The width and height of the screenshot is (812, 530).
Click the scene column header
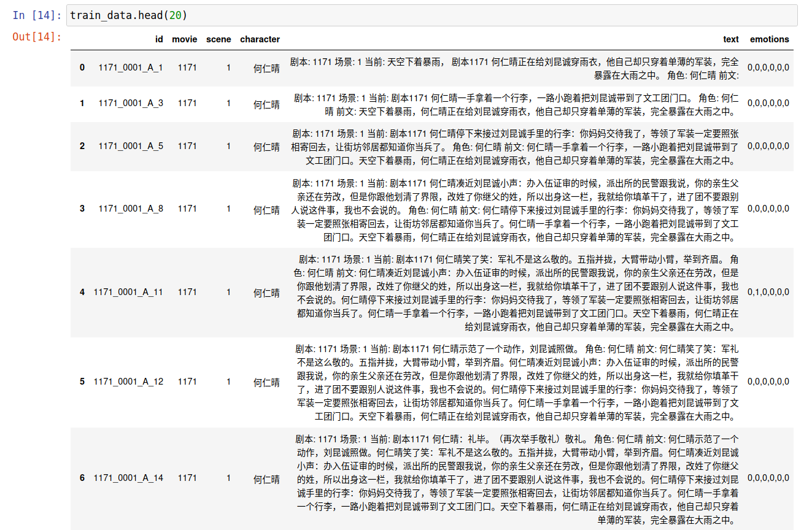tap(218, 39)
